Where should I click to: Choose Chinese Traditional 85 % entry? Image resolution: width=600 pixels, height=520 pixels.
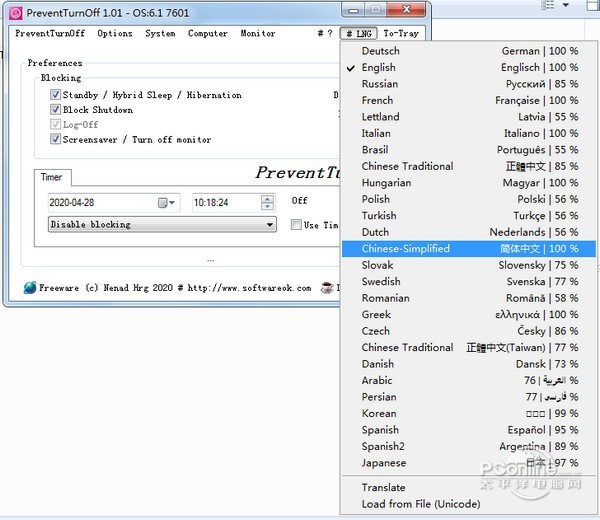point(469,166)
